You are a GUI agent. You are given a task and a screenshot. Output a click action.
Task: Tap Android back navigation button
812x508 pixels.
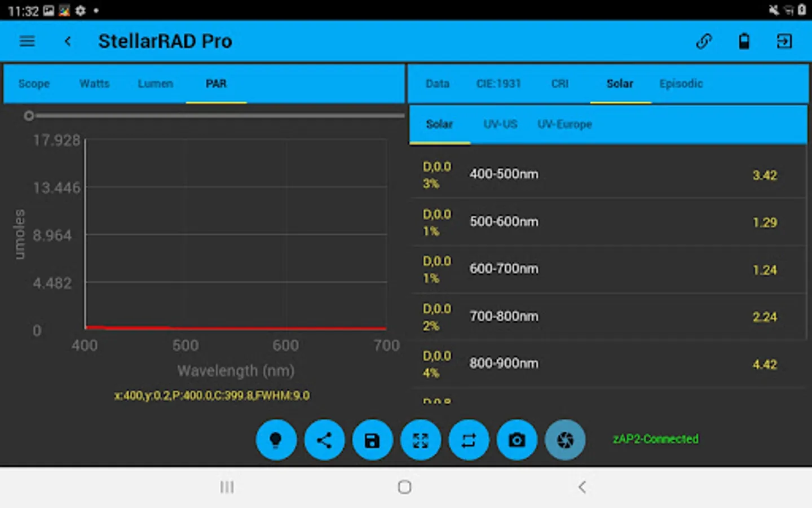pos(582,487)
